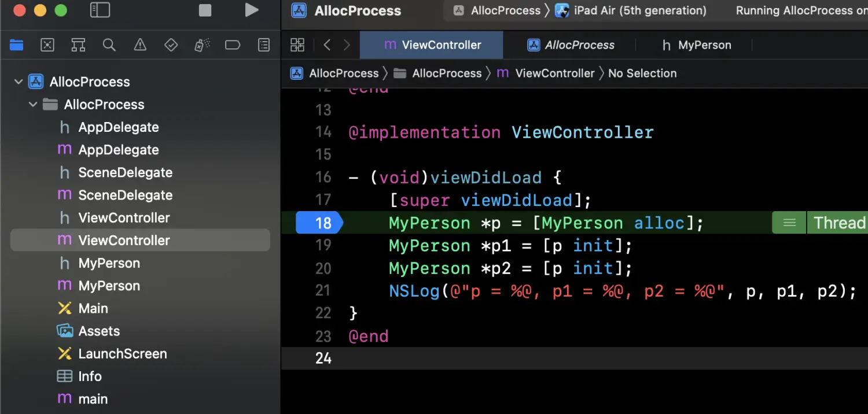Disable the breakpoint on line 18

click(x=318, y=223)
